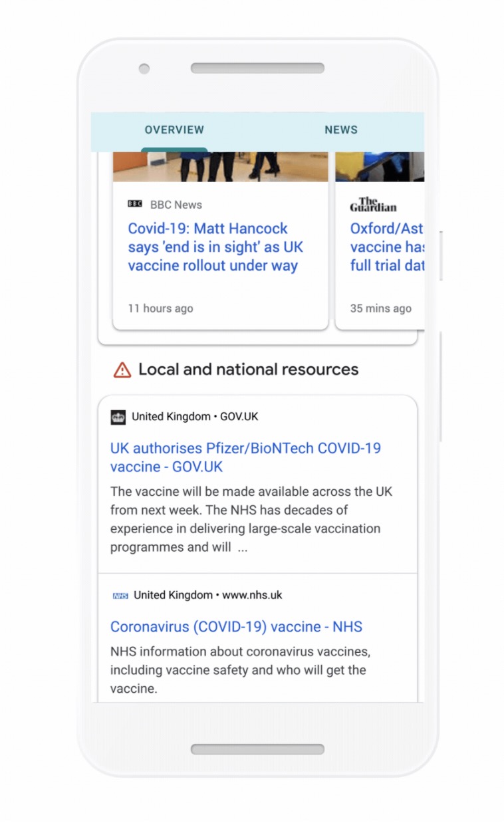Click the 'United Kingdom • www.nhs.uk' source label
Viewport: 504px width, 831px height.
(207, 596)
